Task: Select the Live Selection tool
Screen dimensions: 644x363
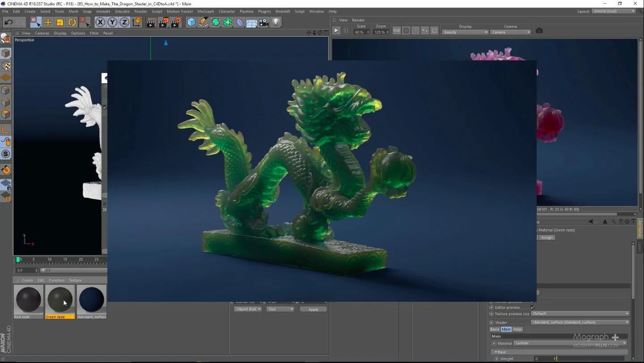Action: click(x=35, y=22)
